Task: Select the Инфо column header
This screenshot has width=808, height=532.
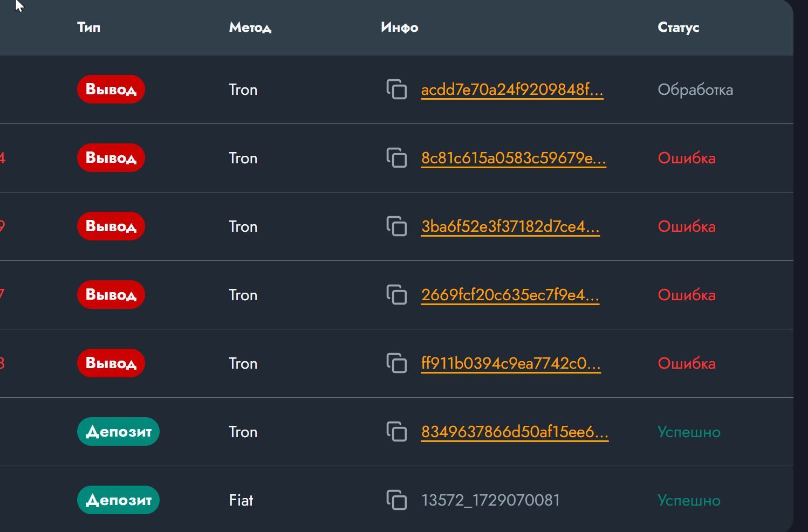Action: (x=399, y=27)
